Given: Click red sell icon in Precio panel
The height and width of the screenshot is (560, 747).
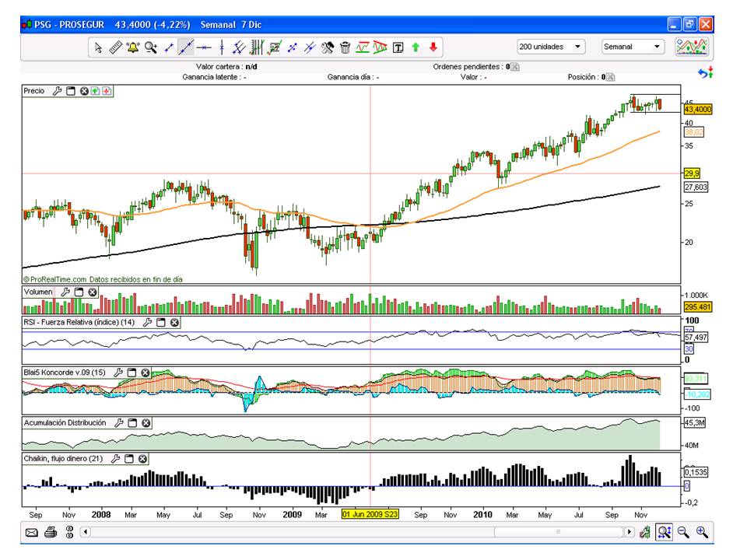Looking at the screenshot, I should pyautogui.click(x=107, y=91).
